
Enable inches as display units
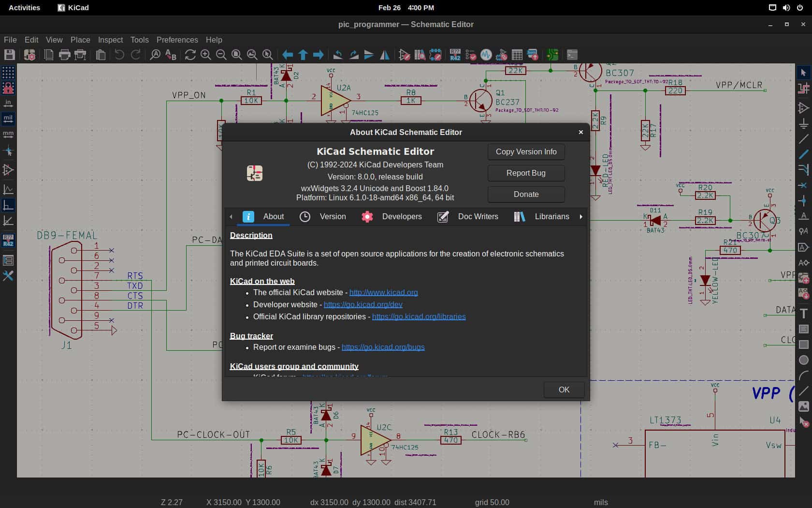(8, 103)
